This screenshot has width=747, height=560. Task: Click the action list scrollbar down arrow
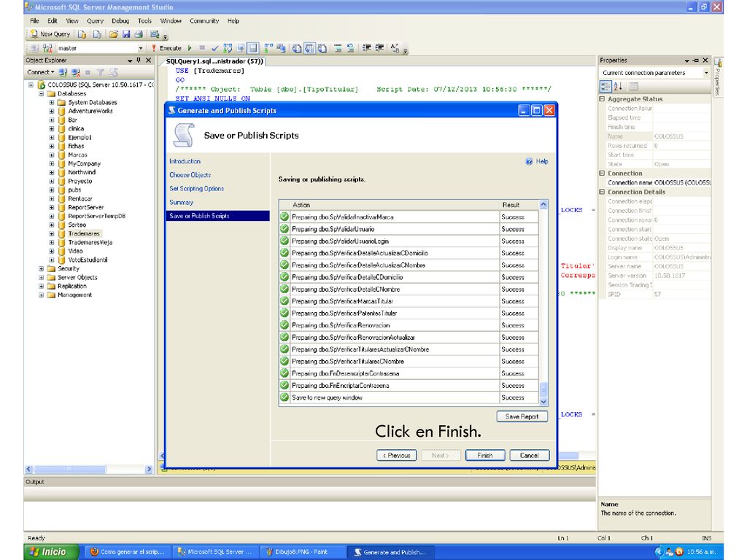tap(543, 402)
